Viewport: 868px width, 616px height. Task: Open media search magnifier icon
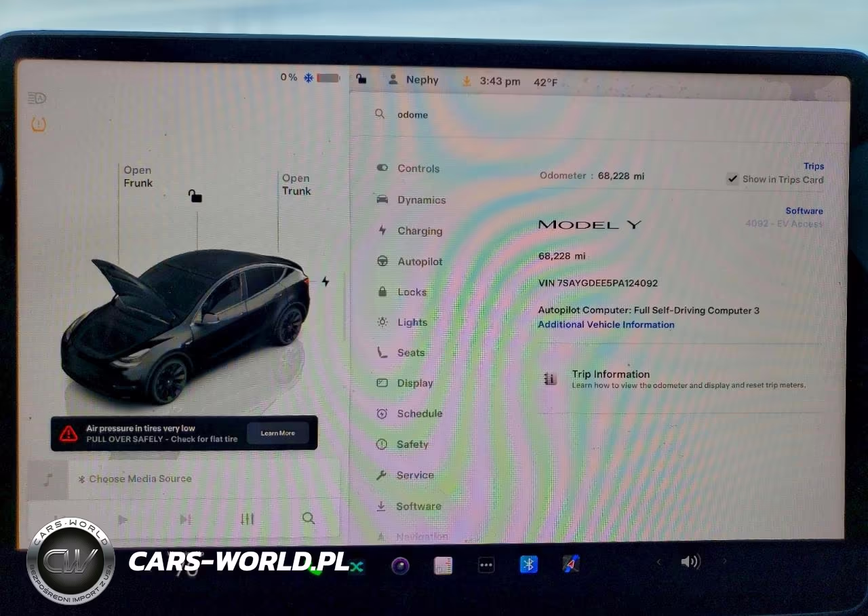pos(309,518)
